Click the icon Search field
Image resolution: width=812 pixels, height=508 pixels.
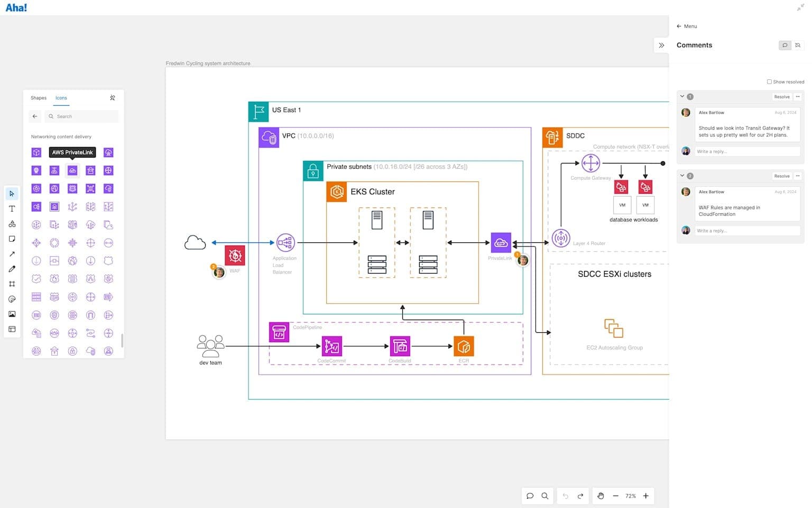(x=82, y=116)
